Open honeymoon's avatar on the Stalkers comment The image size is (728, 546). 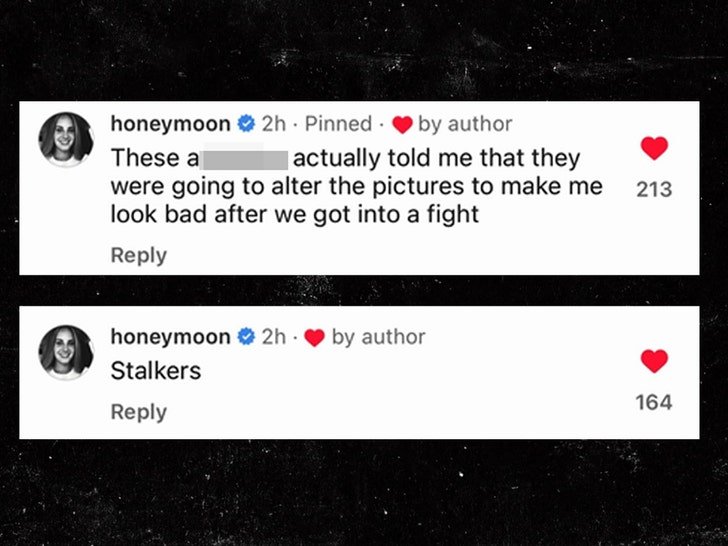tap(65, 352)
